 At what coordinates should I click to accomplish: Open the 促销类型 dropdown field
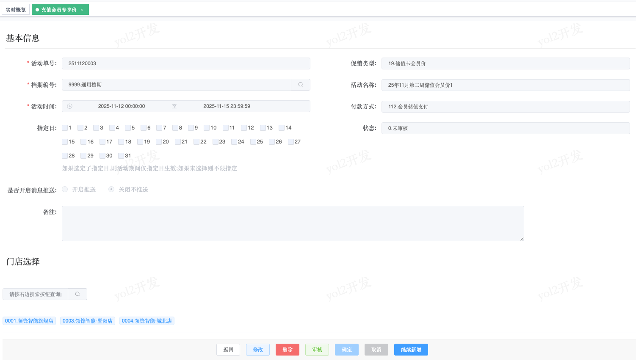click(505, 63)
